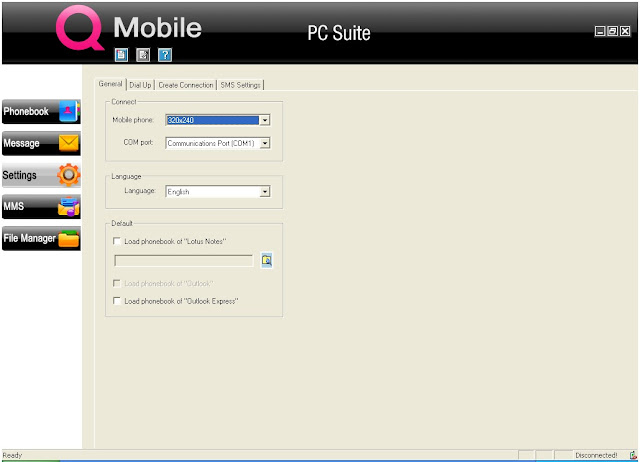Toggle the disabled Load phonebook of Outlook checkbox

pos(117,283)
